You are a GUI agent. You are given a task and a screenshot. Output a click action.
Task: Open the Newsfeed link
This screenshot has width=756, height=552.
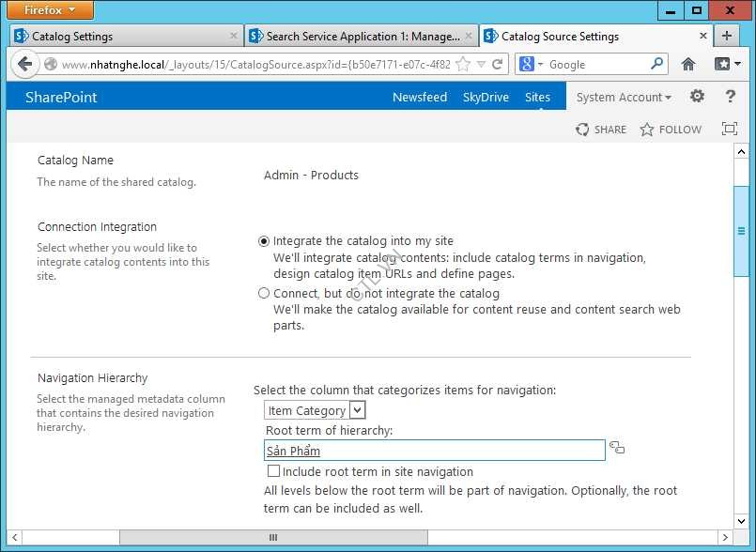[x=419, y=98]
